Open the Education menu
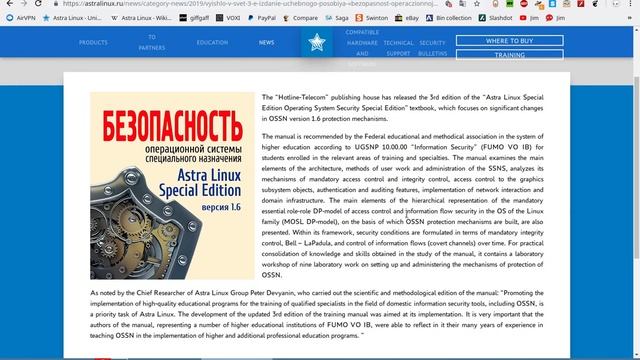Screen dimensions: 640x360 [x=212, y=42]
